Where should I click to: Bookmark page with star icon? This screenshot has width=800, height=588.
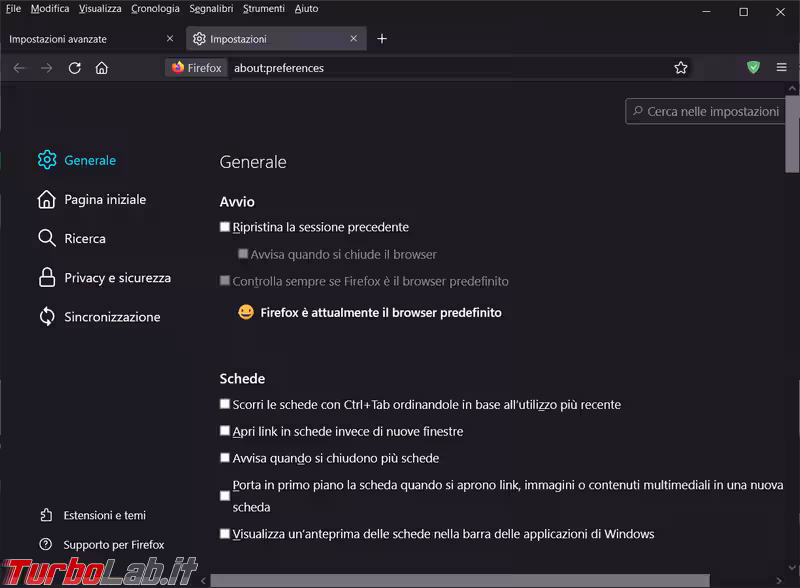click(x=681, y=68)
